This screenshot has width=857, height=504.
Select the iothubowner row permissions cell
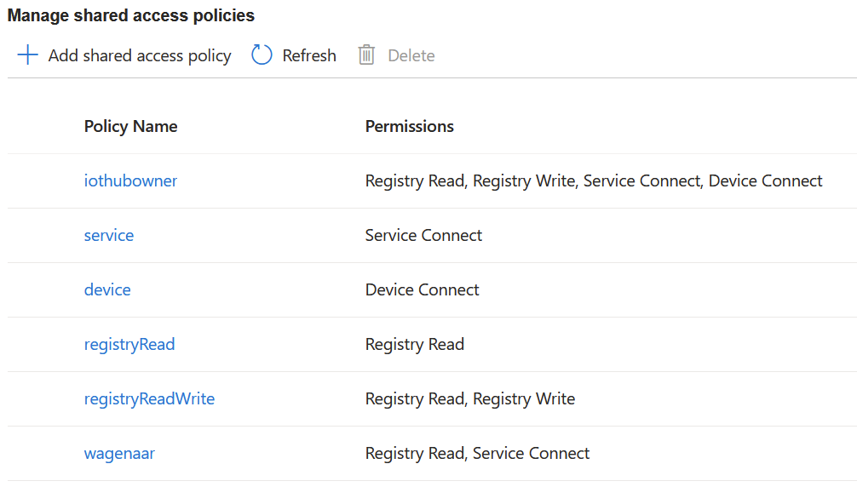coord(594,180)
